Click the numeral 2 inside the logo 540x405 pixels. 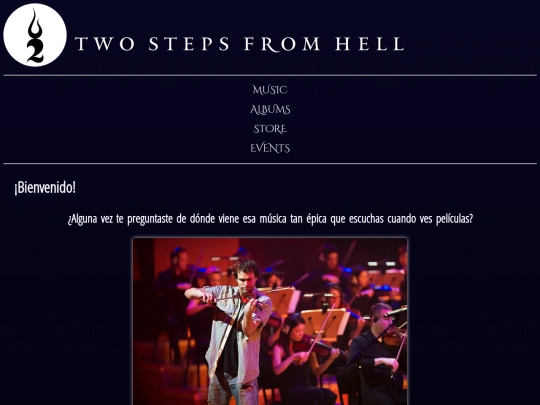coord(35,52)
